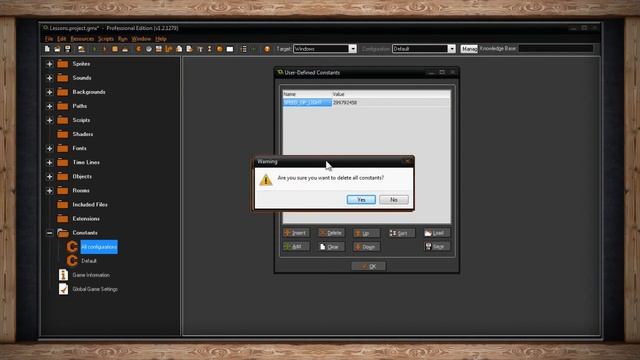Open the File menu
Image resolution: width=640 pixels, height=360 pixels.
point(49,39)
